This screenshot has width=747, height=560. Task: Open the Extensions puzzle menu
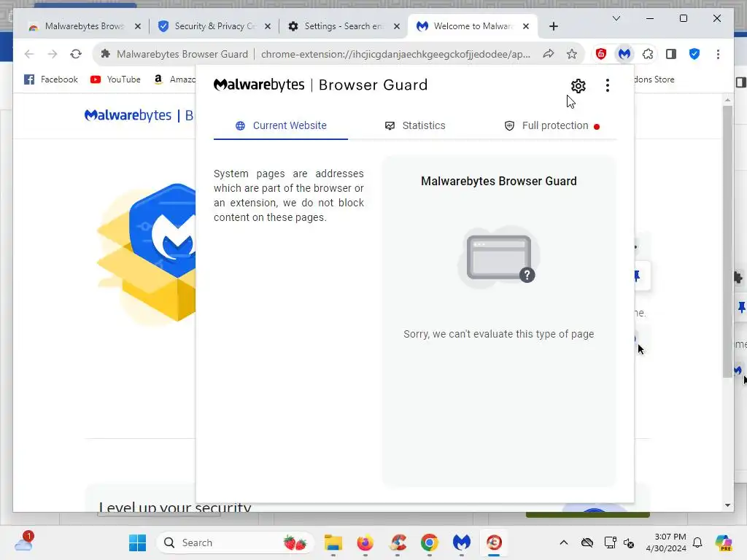click(648, 54)
